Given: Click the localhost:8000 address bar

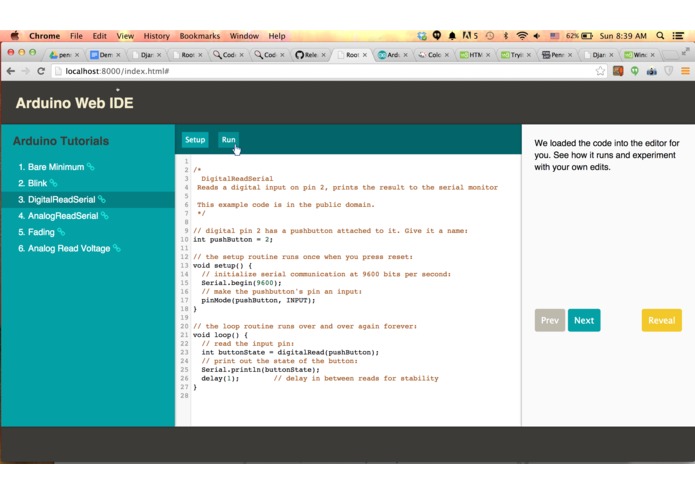Looking at the screenshot, I should [x=329, y=71].
